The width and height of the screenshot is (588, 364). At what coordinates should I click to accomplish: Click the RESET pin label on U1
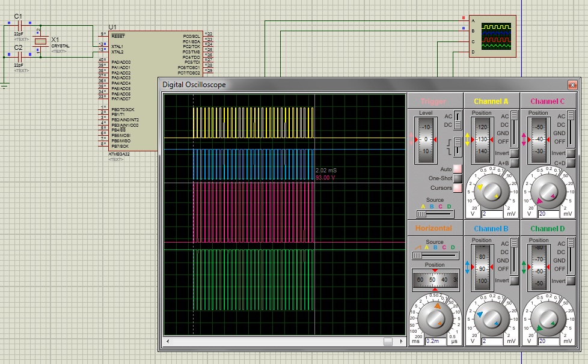118,36
